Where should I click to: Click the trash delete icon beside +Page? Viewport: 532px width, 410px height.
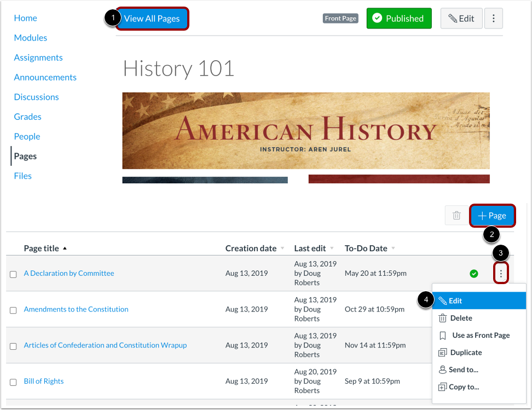(456, 216)
